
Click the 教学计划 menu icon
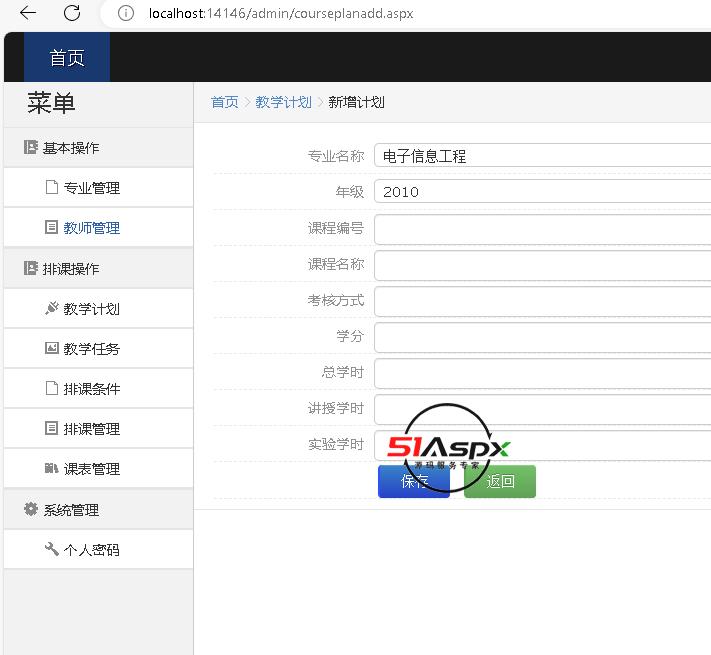point(52,309)
